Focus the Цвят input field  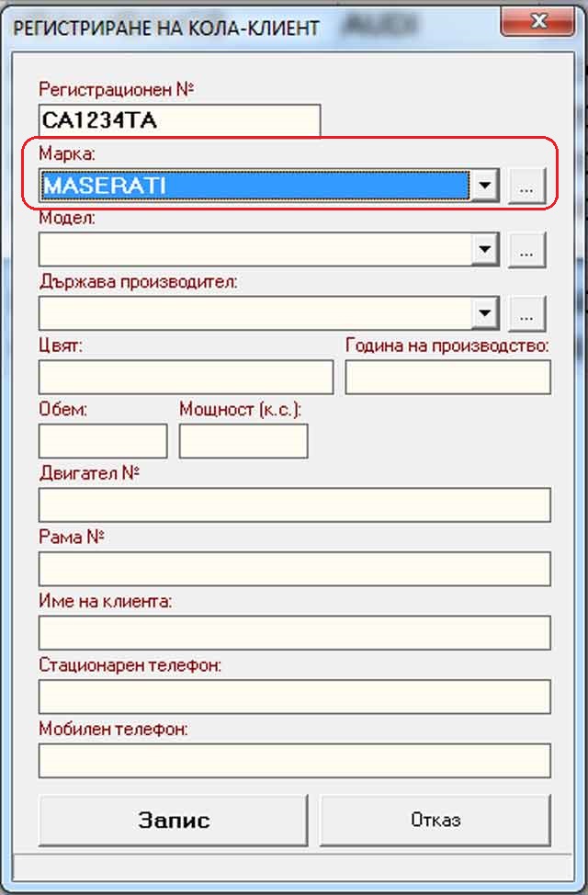(x=187, y=377)
